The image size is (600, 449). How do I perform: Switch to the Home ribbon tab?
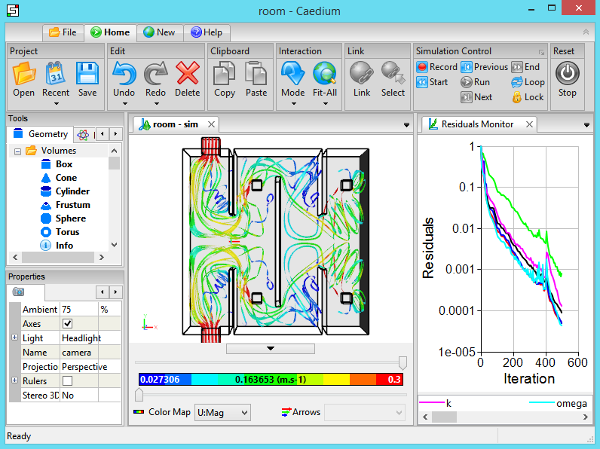(x=110, y=33)
